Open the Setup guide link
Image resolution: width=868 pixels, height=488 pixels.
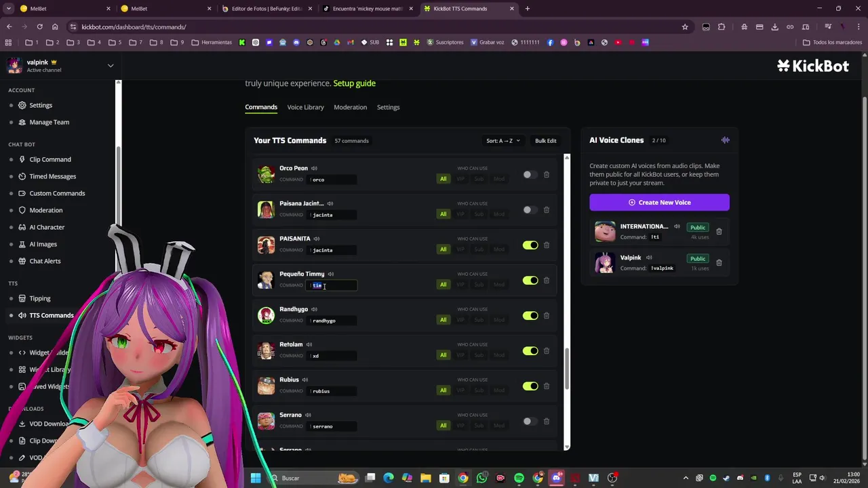[354, 83]
